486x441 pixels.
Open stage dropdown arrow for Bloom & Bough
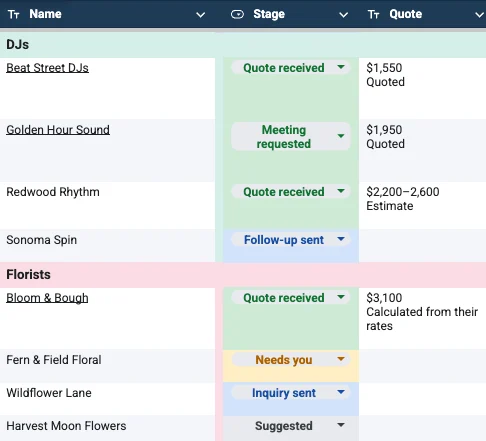click(x=341, y=297)
